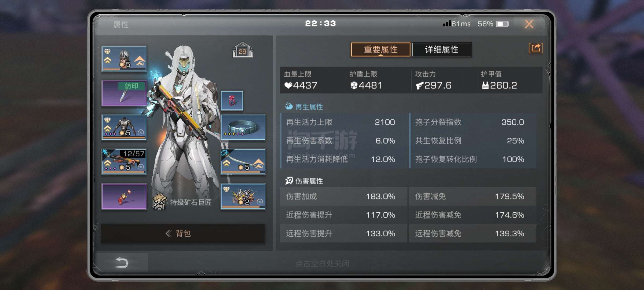The height and width of the screenshot is (290, 644).
Task: Open the teal bracelet accessory slot
Action: coord(243,127)
